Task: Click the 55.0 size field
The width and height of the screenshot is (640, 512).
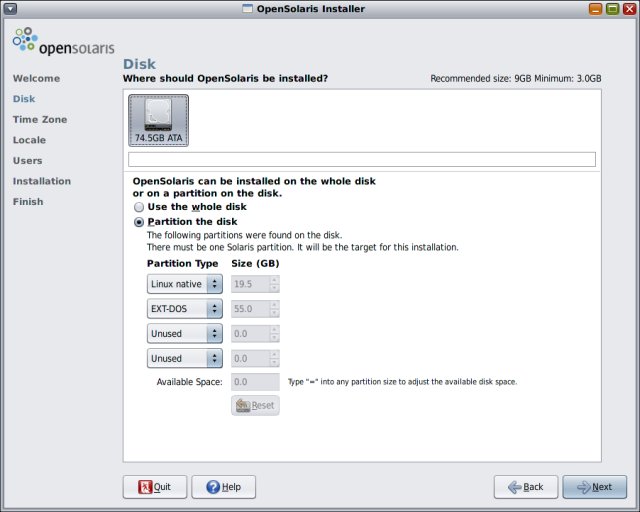Action: point(250,309)
